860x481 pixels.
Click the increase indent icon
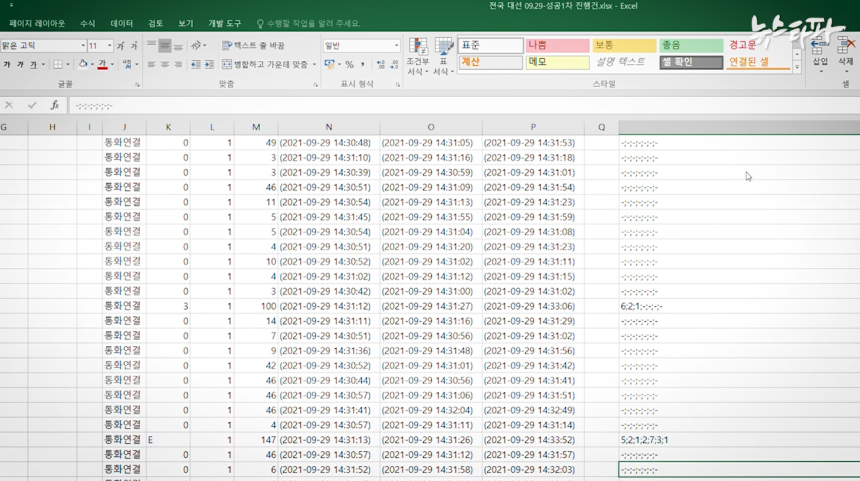tap(209, 64)
